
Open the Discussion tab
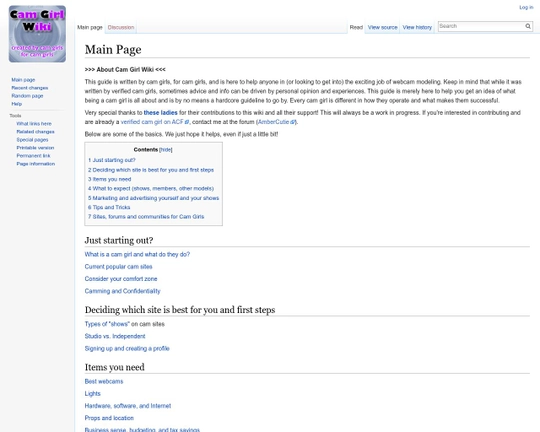click(121, 27)
